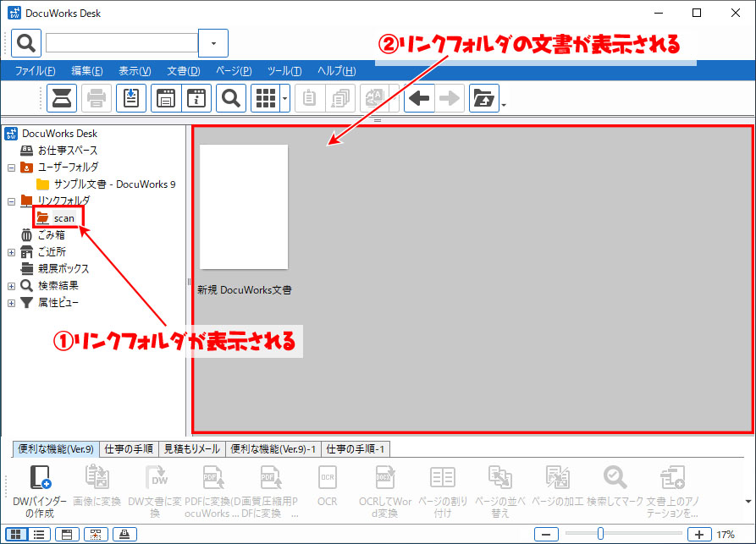Open the 表示(V) menu
This screenshot has height=544, width=756.
click(135, 71)
